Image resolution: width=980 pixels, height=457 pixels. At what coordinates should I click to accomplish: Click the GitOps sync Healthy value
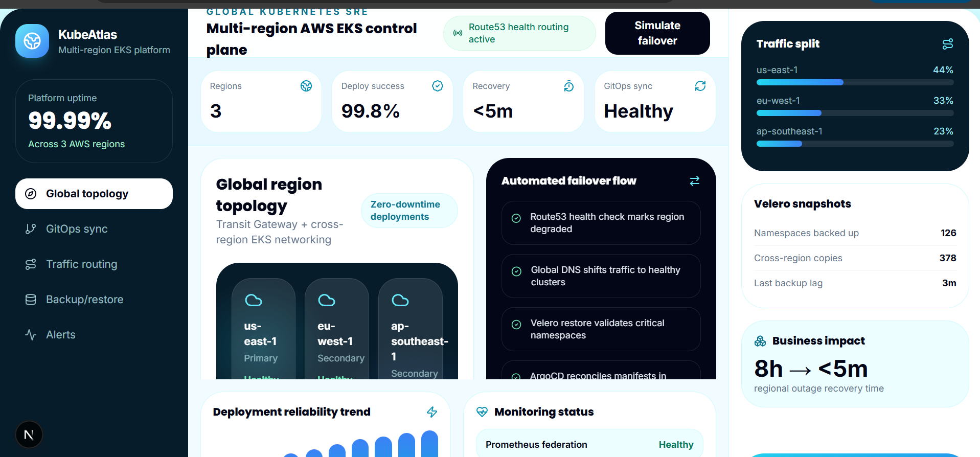point(639,111)
